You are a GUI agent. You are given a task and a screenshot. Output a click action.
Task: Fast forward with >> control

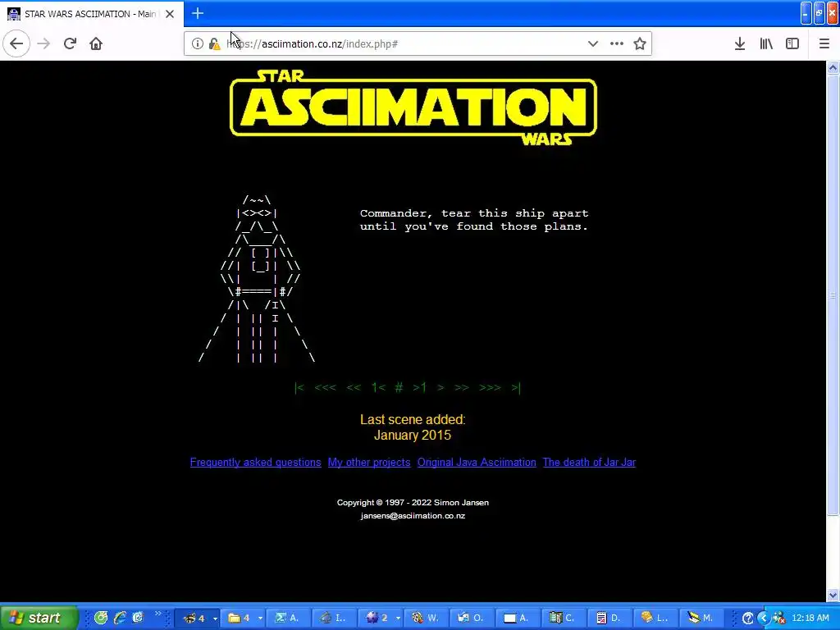click(461, 387)
